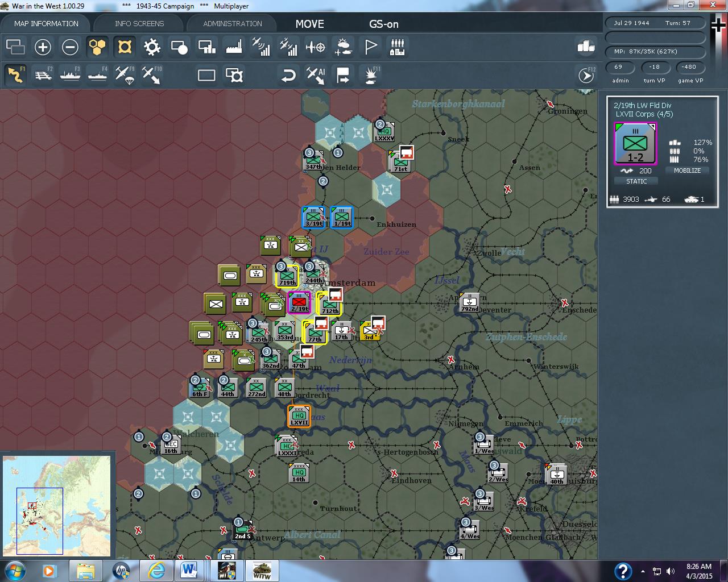Open the HP icon in taskbar
Screen dimensions: 728x582
pos(122,570)
